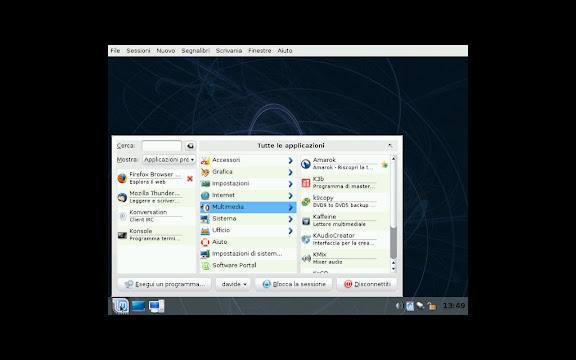The image size is (576, 360).
Task: Open the Accessori category
Action: 248,160
